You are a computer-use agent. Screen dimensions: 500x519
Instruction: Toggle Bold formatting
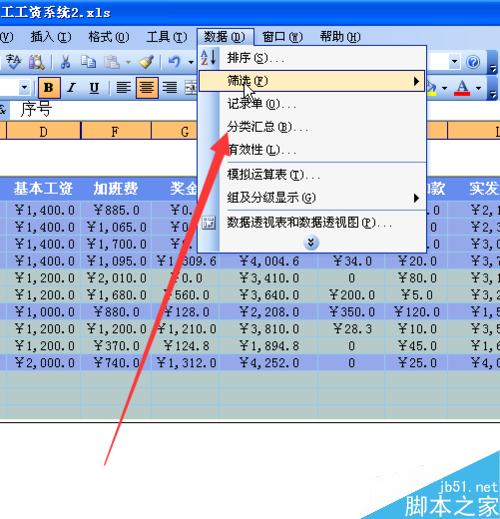[x=49, y=88]
